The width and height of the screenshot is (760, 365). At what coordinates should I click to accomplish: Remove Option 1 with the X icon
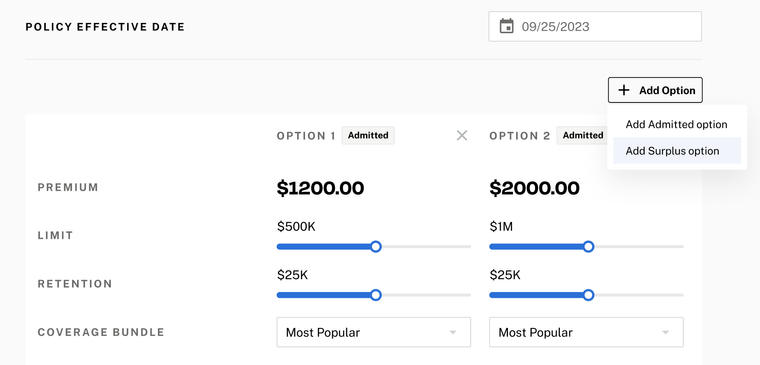462,136
